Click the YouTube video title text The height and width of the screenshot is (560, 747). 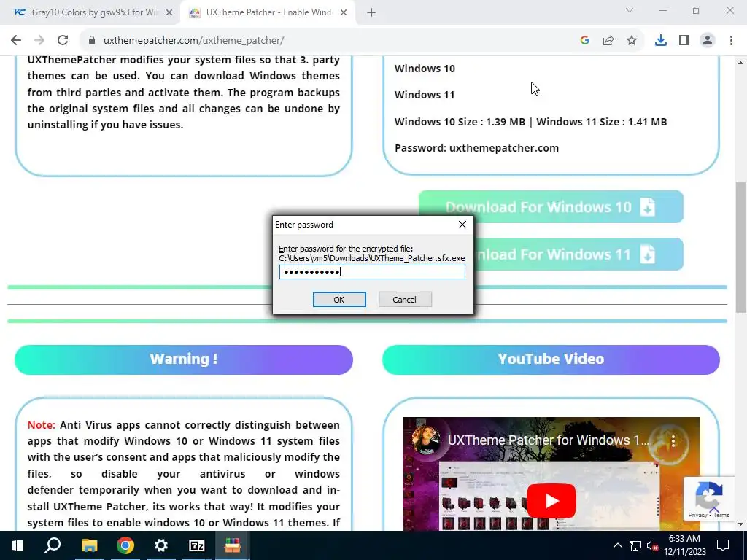pos(548,440)
